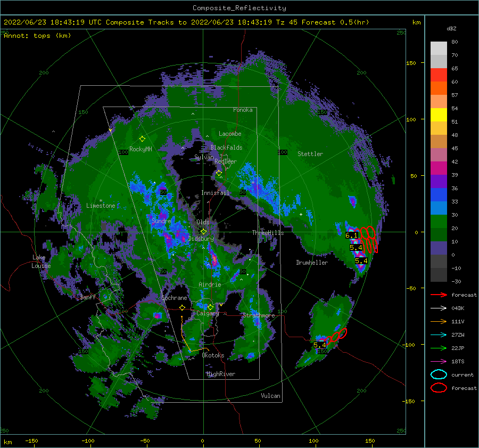Click the 18:43:19 UTC timestamp header
479x448 pixels.
73,22
